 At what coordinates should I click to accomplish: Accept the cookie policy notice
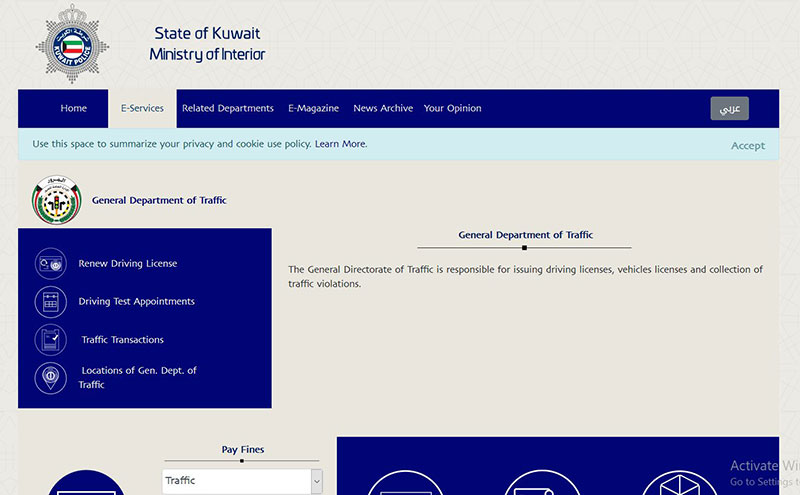(x=747, y=145)
